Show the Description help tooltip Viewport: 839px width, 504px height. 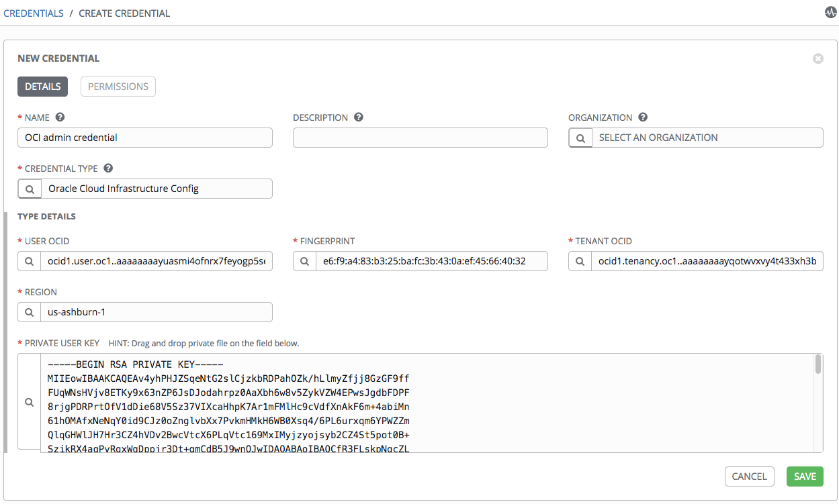[x=358, y=117]
